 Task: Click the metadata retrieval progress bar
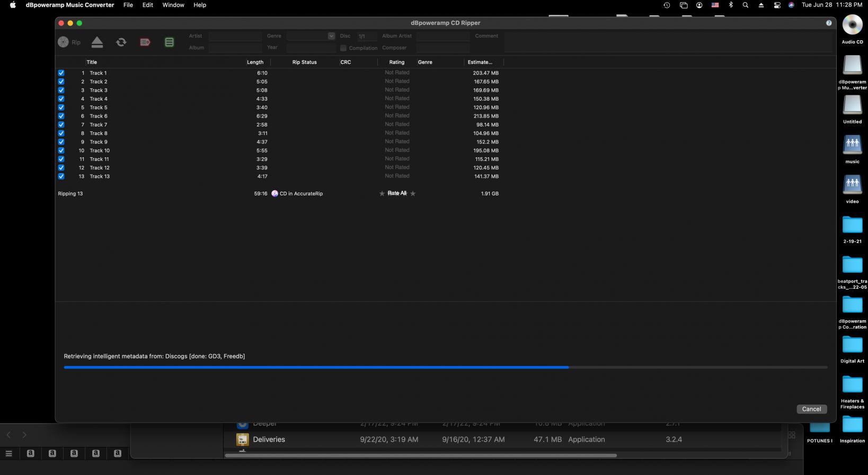click(445, 367)
